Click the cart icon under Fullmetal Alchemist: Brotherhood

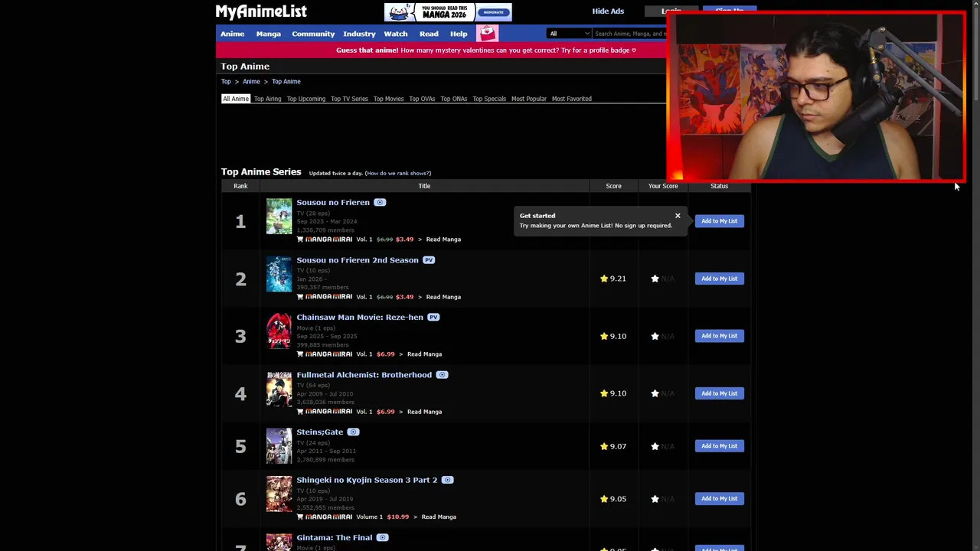(300, 412)
